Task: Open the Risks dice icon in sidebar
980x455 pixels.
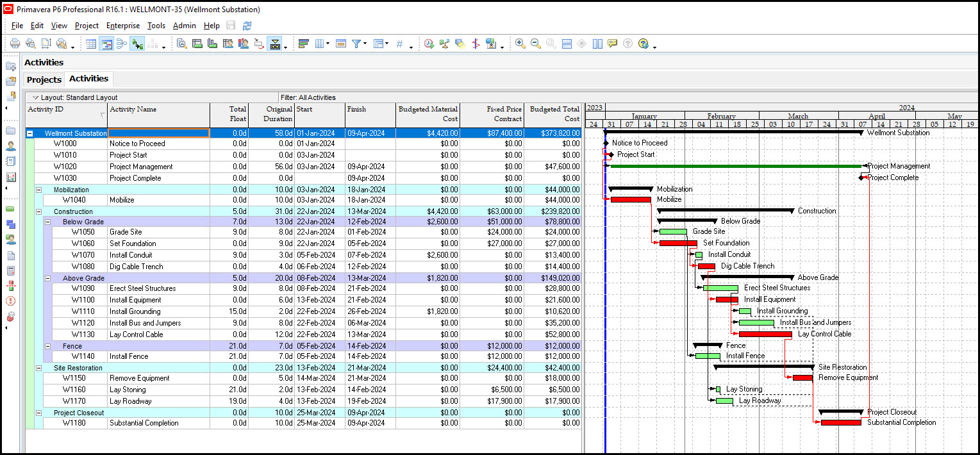Action: coord(10,317)
